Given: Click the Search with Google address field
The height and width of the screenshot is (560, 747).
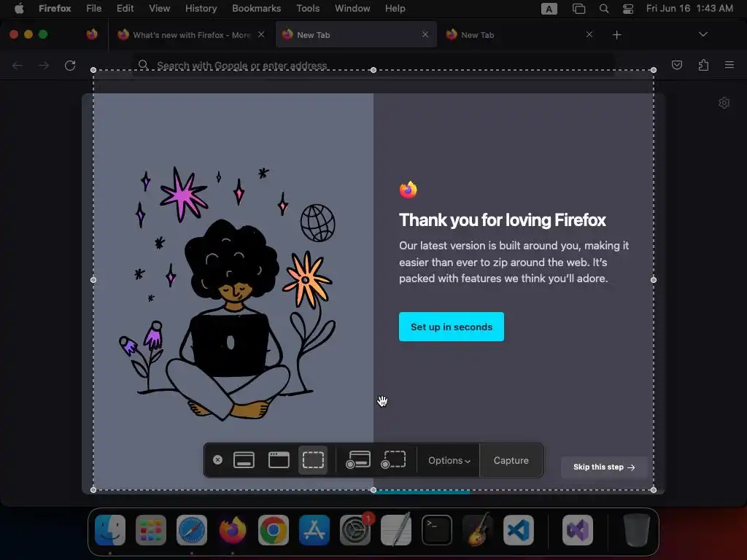Looking at the screenshot, I should (x=373, y=65).
